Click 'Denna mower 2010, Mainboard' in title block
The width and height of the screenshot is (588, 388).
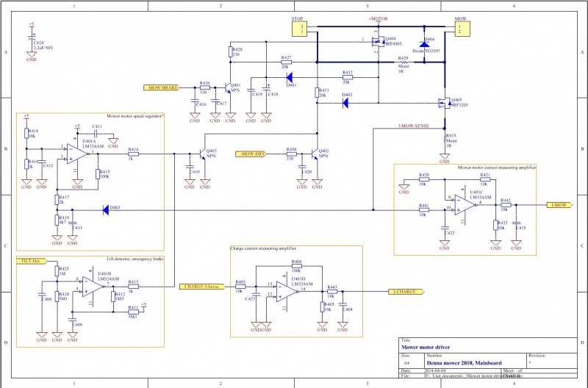click(x=464, y=363)
